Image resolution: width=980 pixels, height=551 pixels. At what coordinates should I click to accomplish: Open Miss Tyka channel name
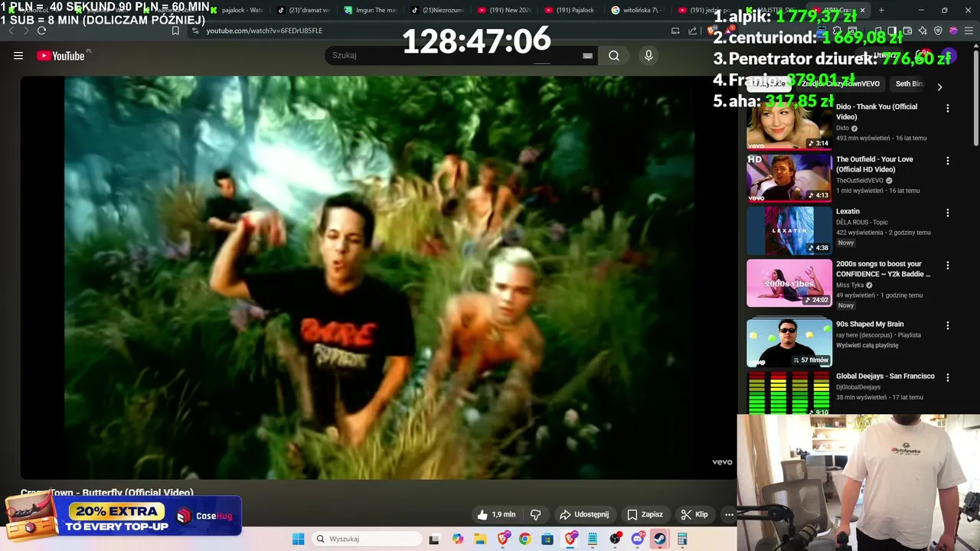[x=850, y=285]
